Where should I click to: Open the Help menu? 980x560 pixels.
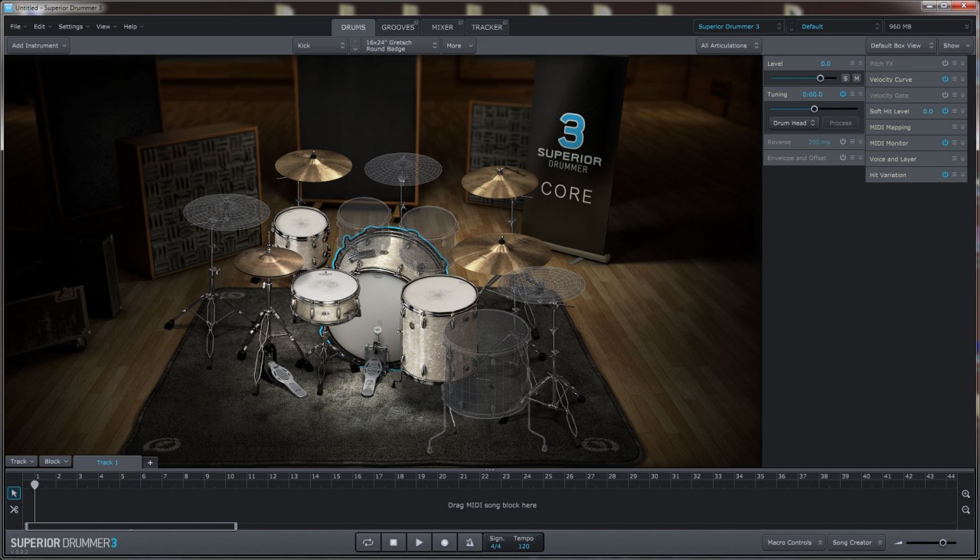pos(133,27)
